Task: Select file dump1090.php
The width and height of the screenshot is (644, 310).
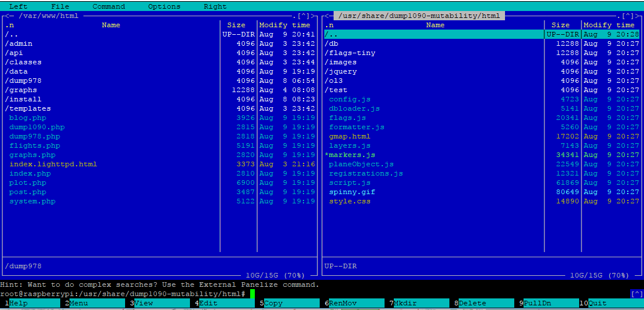Action: point(160,127)
